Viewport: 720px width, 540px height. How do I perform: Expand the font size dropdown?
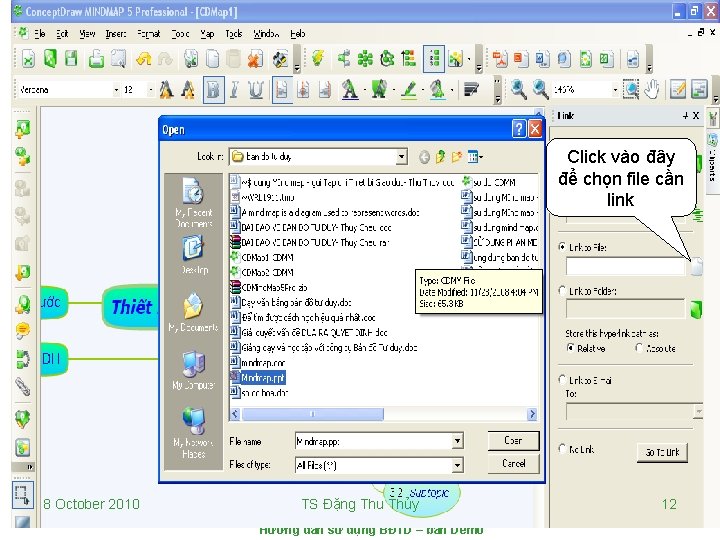click(151, 90)
